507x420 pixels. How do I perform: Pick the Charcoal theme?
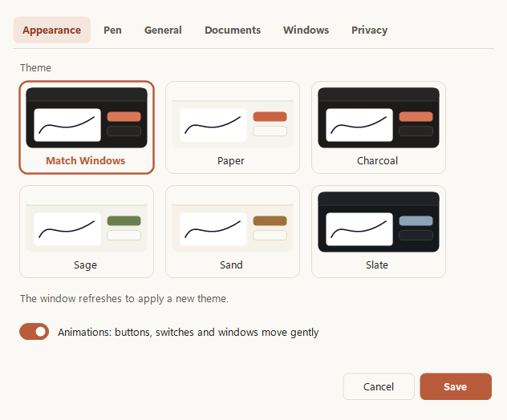[x=379, y=127]
